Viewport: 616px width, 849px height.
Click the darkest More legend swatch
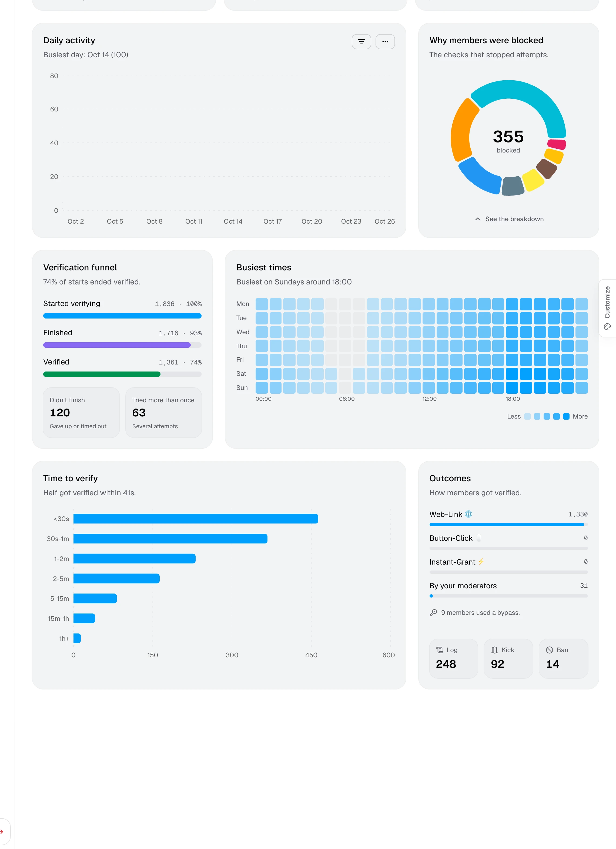[x=566, y=416]
